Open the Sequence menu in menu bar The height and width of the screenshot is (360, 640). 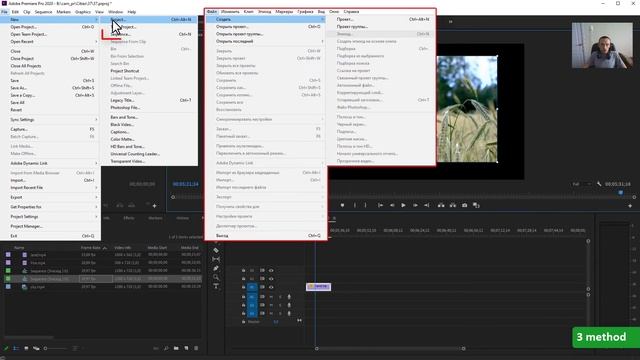point(43,12)
